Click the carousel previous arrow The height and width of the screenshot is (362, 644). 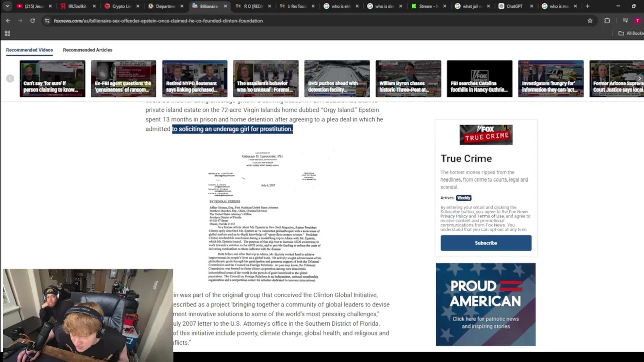(10, 79)
